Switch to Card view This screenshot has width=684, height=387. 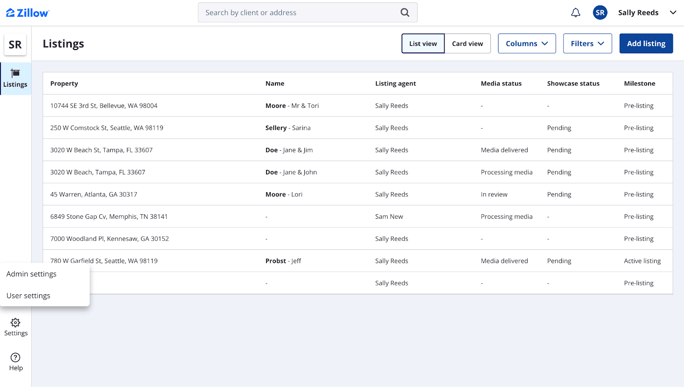click(x=468, y=44)
